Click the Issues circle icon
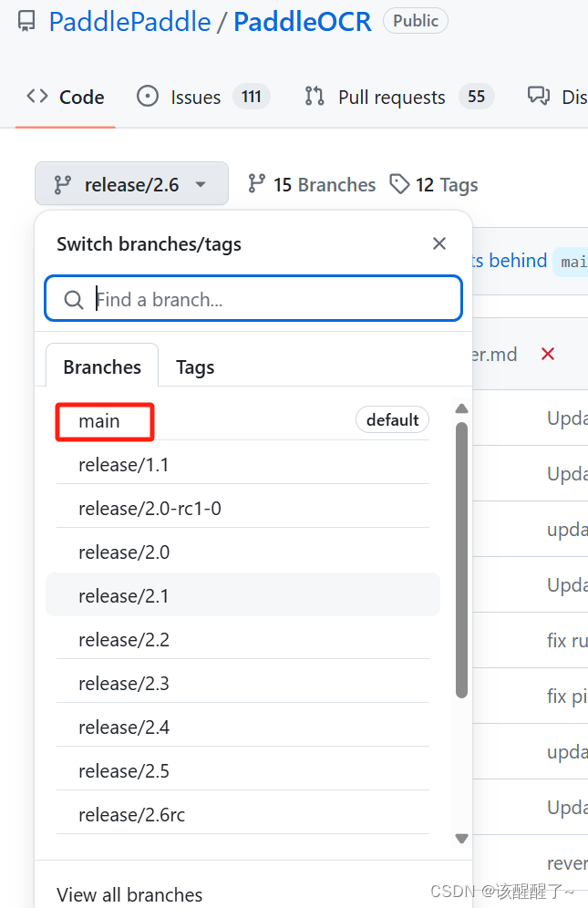This screenshot has height=908, width=588. pos(147,97)
